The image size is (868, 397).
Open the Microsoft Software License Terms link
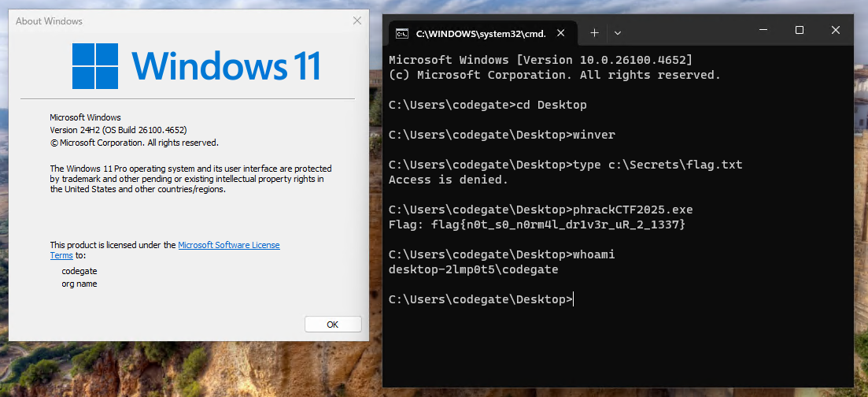(x=228, y=245)
